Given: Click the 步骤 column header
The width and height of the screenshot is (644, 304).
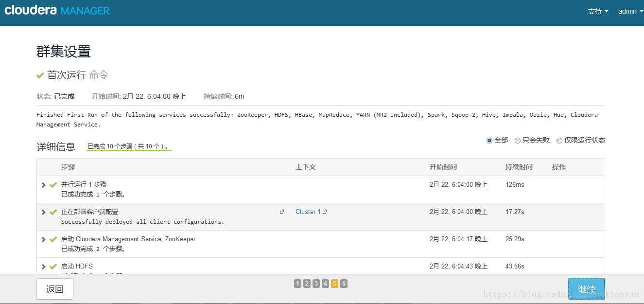Looking at the screenshot, I should [68, 167].
